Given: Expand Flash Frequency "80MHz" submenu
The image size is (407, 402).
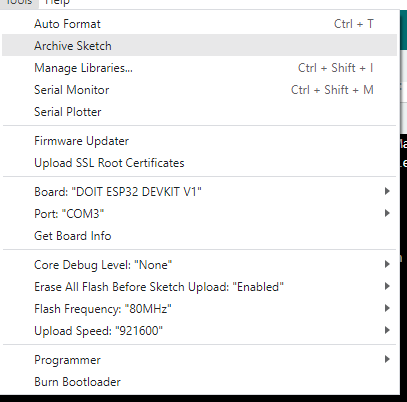Looking at the screenshot, I should 199,309.
